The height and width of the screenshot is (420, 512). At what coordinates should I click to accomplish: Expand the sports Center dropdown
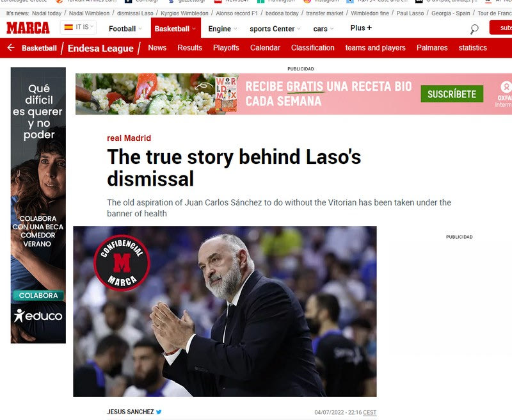[275, 29]
